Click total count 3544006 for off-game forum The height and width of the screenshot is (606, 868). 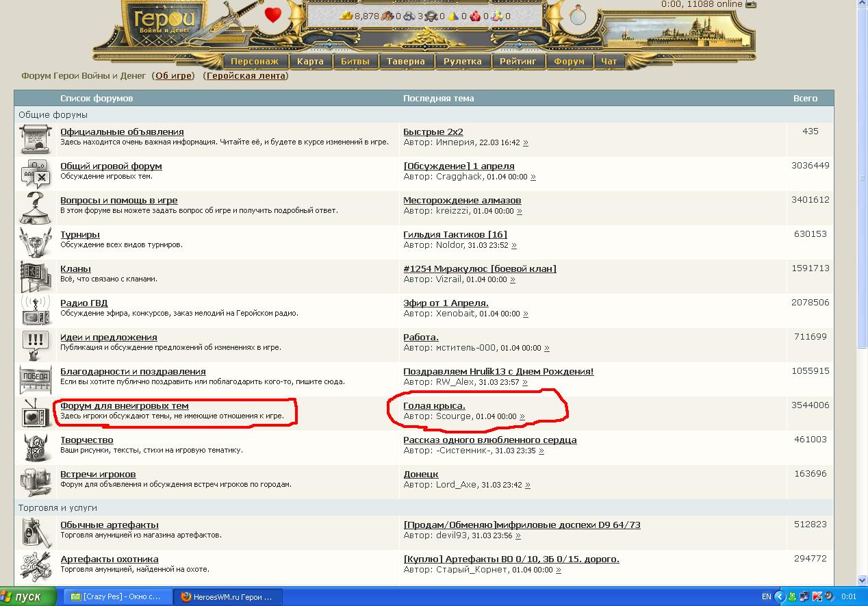click(810, 405)
